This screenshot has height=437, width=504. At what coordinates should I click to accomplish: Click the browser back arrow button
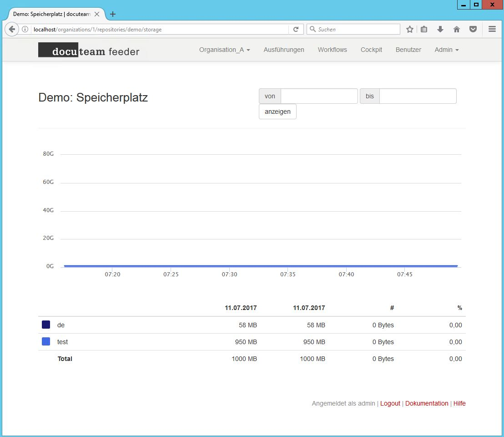12,29
